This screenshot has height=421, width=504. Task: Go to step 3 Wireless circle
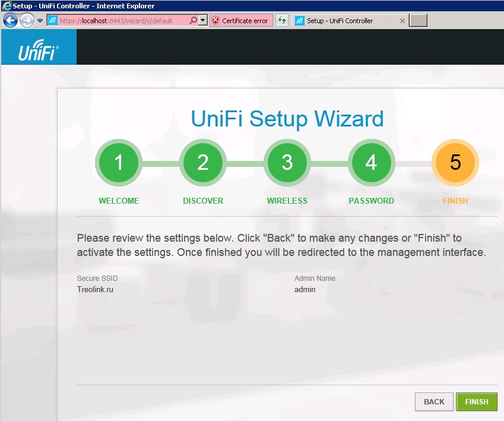(x=287, y=163)
